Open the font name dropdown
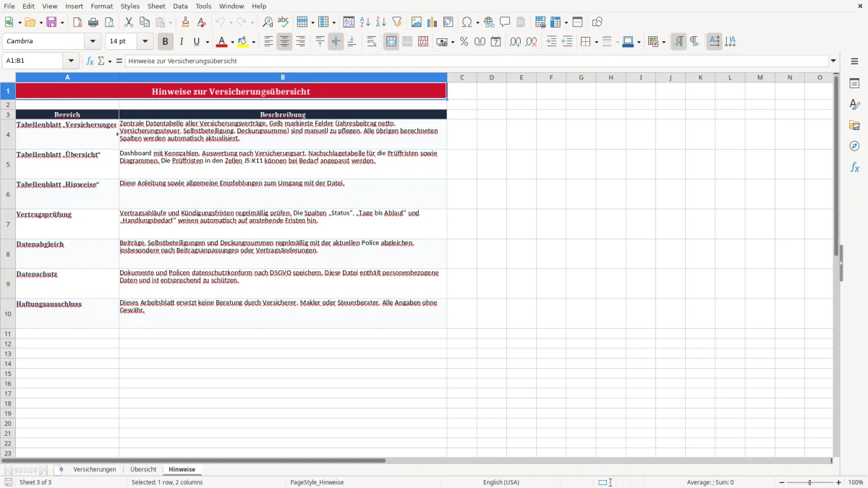868x488 pixels. coord(93,42)
